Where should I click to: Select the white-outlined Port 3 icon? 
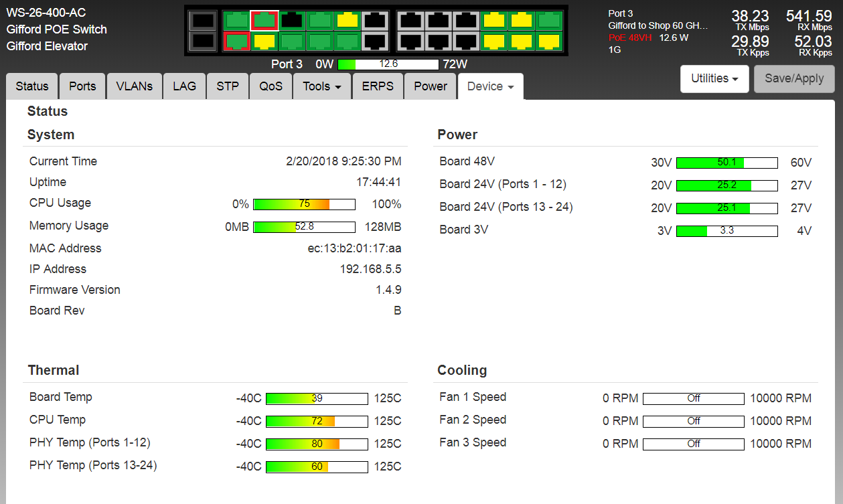(264, 20)
